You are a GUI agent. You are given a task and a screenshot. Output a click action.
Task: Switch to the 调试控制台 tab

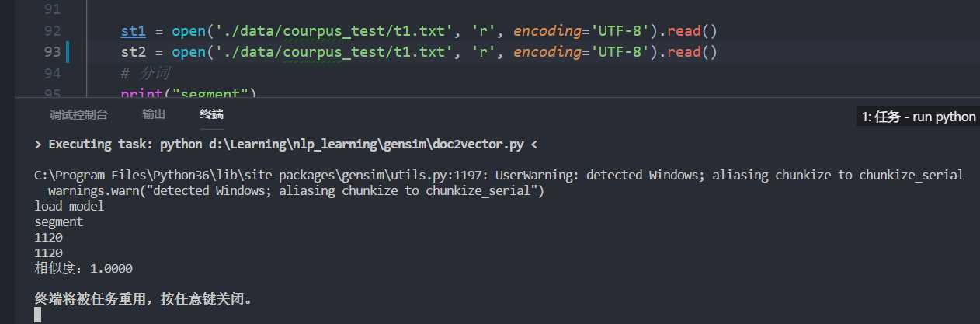[x=78, y=115]
